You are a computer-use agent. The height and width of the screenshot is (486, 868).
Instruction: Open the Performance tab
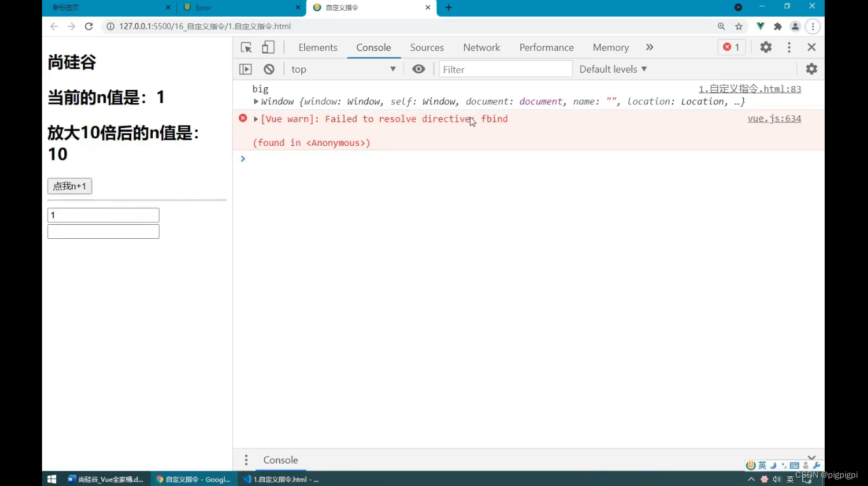pyautogui.click(x=546, y=47)
